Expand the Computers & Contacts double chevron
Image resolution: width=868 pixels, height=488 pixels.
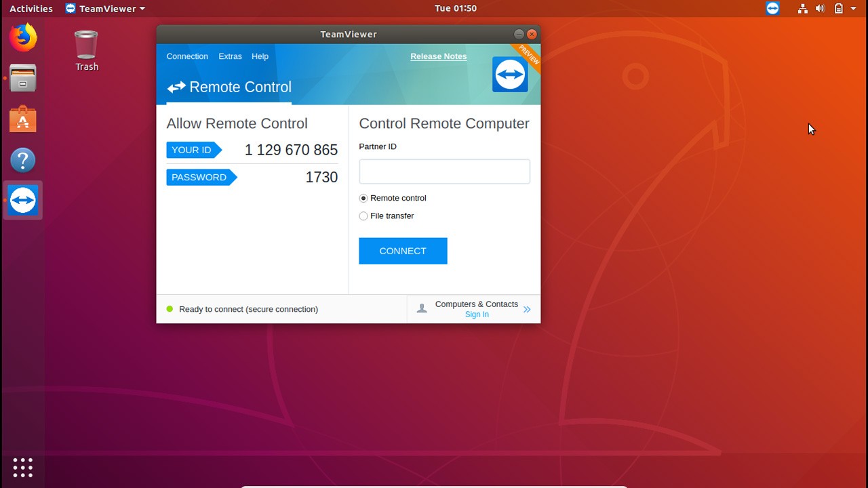tap(527, 309)
